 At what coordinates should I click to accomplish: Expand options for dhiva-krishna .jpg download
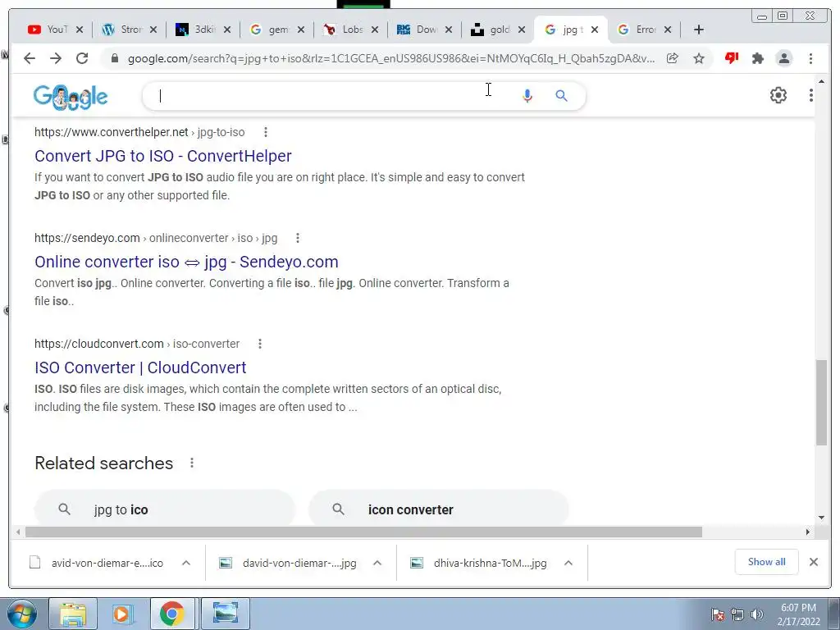point(568,563)
